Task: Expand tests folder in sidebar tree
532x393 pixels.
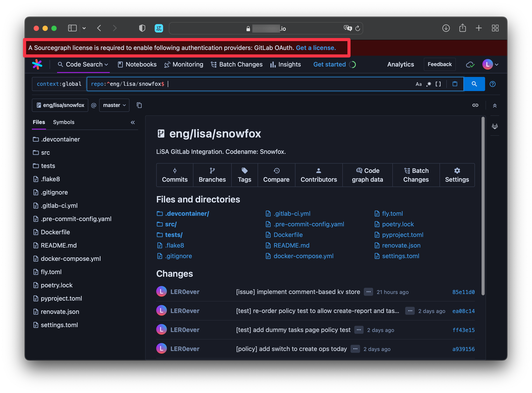Action: click(44, 166)
